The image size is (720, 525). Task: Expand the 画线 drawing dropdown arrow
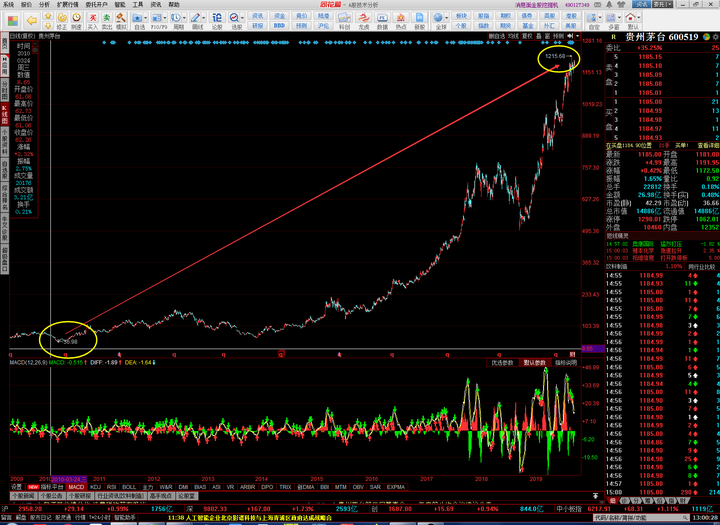click(x=204, y=18)
